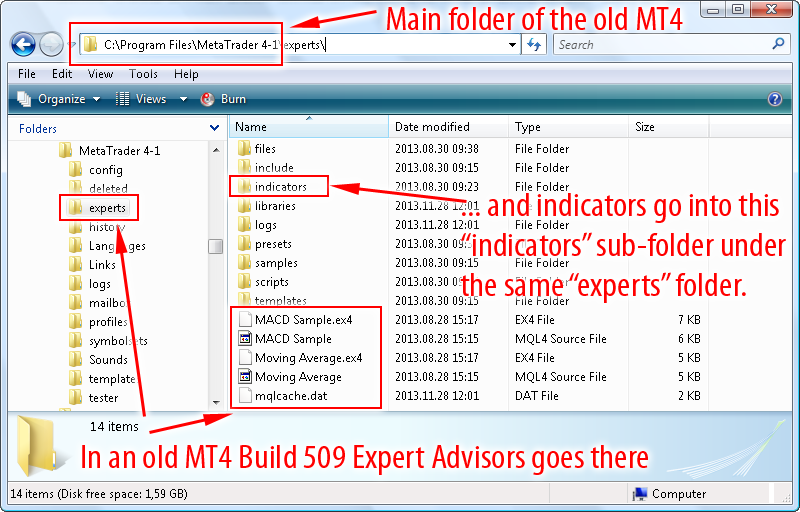The width and height of the screenshot is (800, 512).
Task: Click the Burn toolbar button label
Action: coord(233,99)
